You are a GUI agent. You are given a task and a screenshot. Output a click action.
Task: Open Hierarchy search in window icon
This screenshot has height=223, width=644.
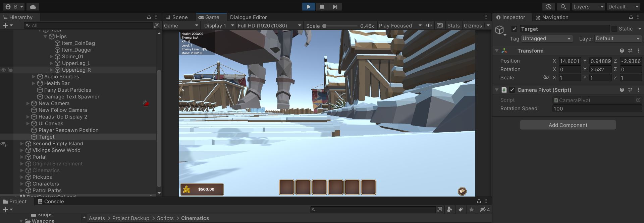[x=157, y=25]
